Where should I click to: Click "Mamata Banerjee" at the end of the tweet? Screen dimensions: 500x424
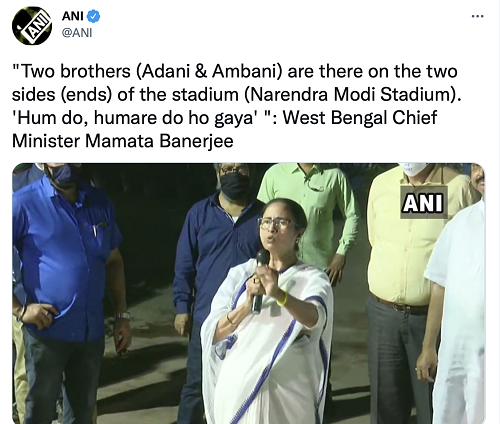point(159,141)
